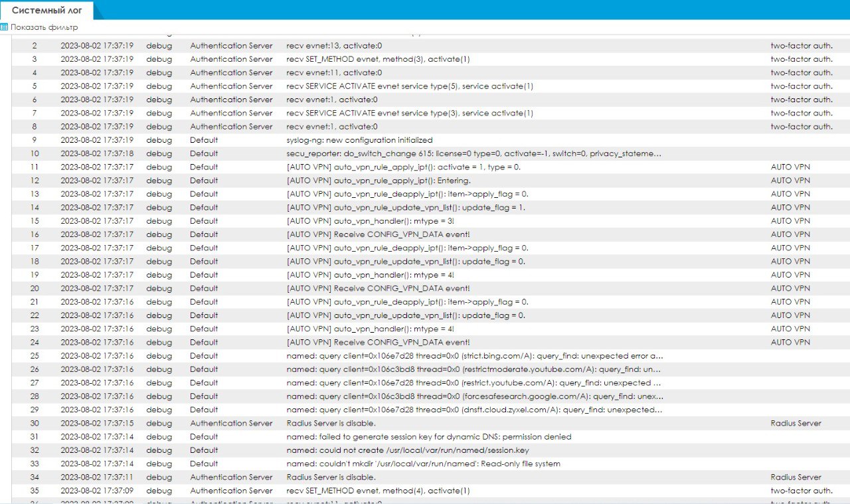Select the 'debug' level in row 13
Screen dimensions: 850x504
tap(159, 194)
